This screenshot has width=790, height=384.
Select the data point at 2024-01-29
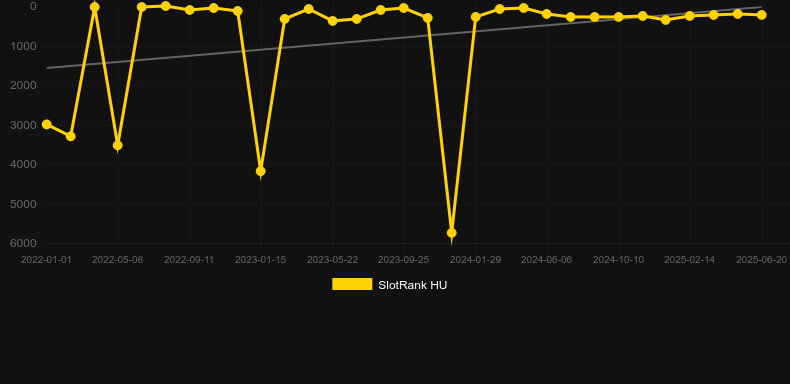tap(476, 17)
